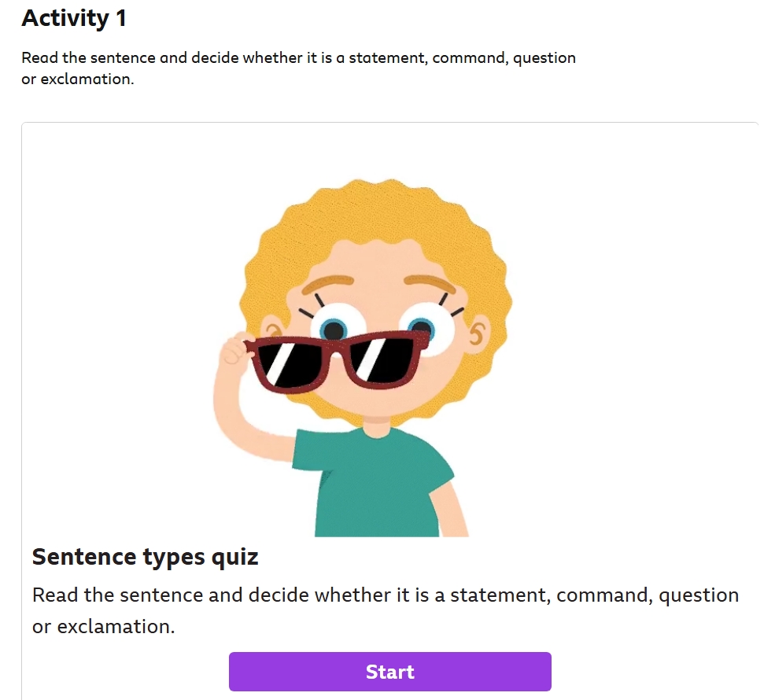
Task: Click "or exclamation." above the Start button
Action: 103,626
